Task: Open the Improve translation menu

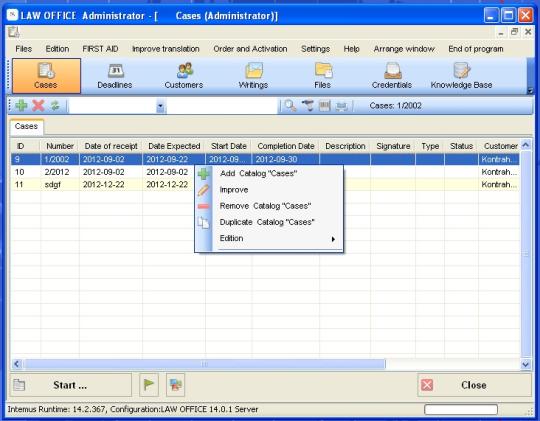Action: tap(166, 49)
